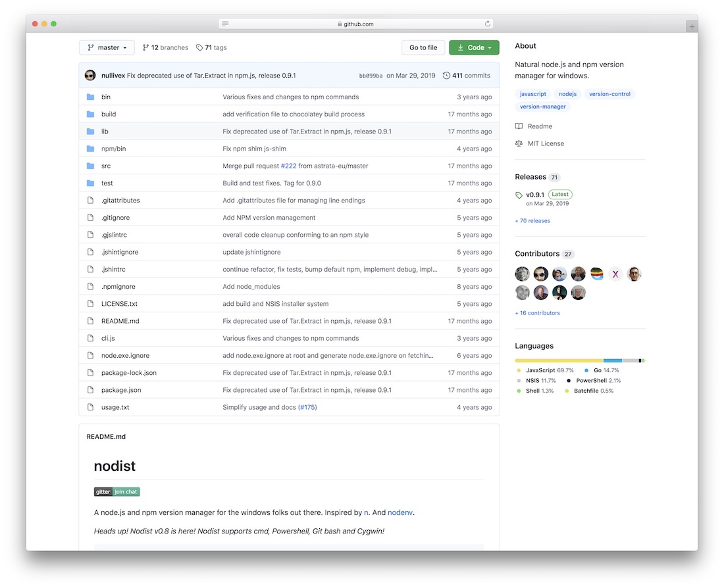
Task: Open the green Code dropdown
Action: tap(474, 47)
